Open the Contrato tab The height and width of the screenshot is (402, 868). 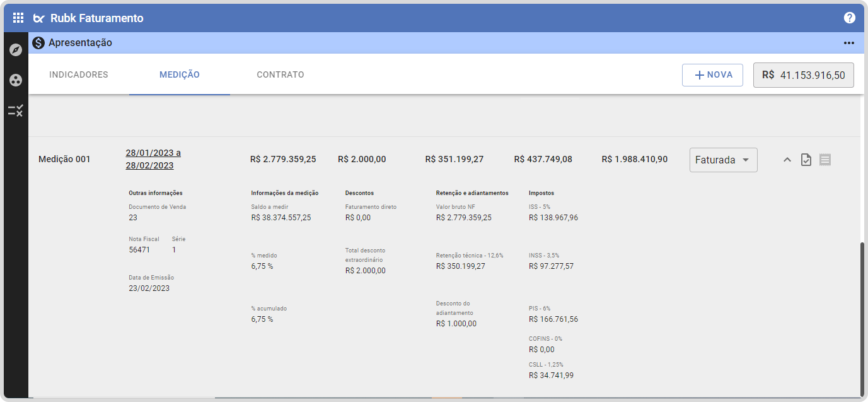pos(281,74)
